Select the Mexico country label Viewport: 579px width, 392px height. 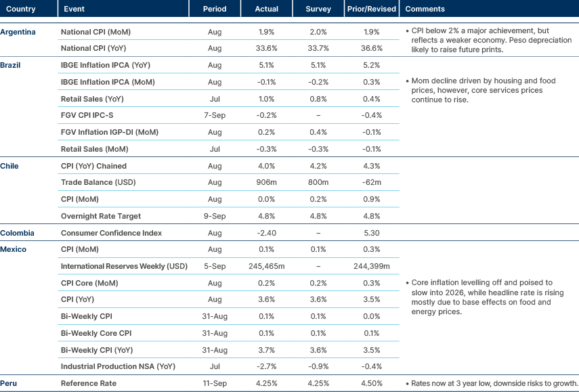tap(14, 249)
